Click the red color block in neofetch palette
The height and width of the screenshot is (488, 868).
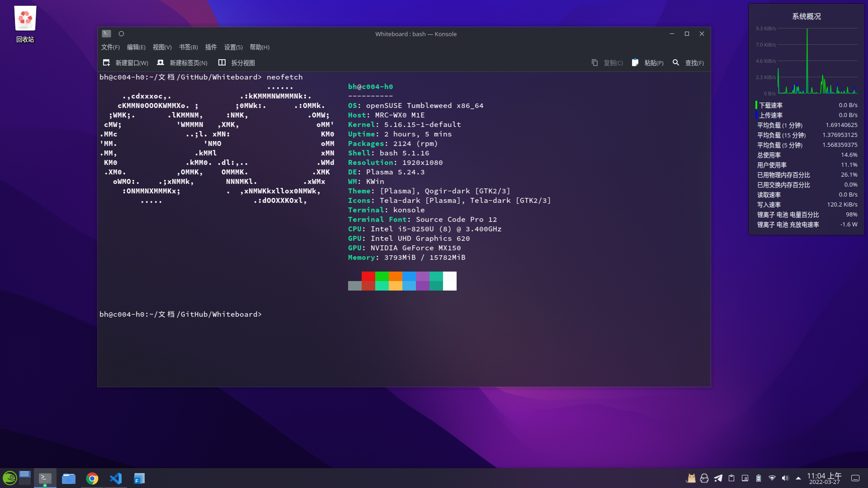point(368,276)
